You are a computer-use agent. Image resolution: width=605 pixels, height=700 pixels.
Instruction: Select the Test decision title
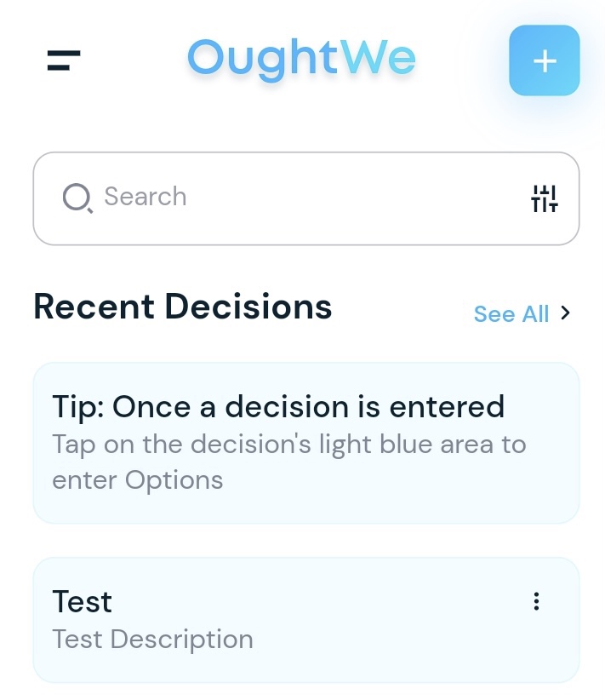(x=82, y=602)
